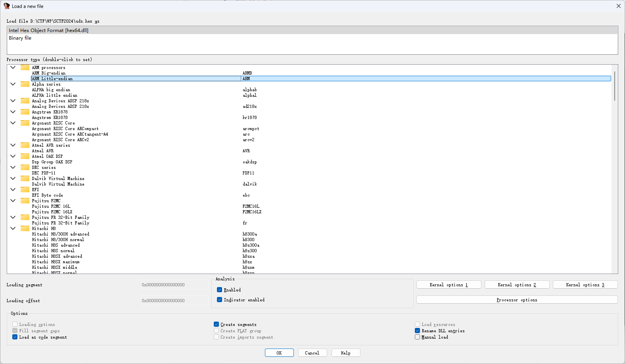Viewport: 625px width, 364px height.
Task: Click the ARM processors folder icon
Action: 25,67
